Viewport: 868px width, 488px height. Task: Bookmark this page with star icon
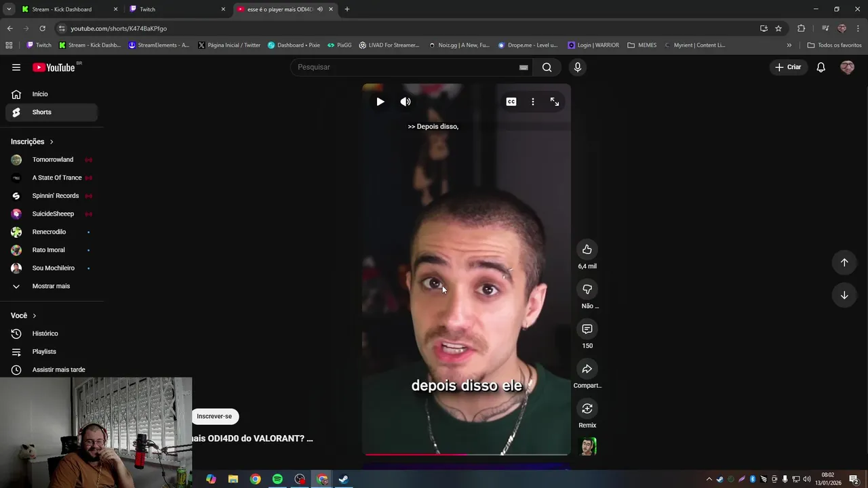click(x=778, y=28)
